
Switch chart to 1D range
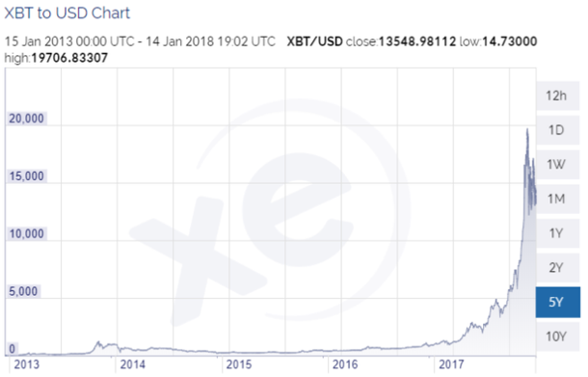point(557,130)
